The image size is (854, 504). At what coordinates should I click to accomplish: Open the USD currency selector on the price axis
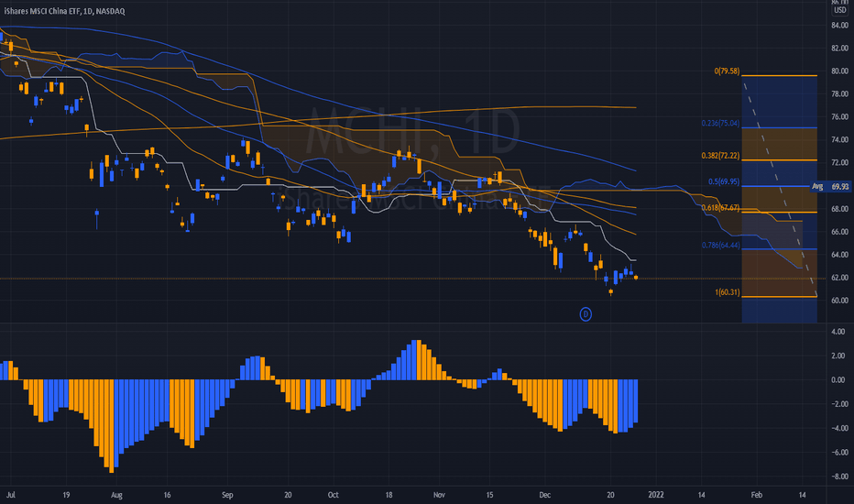coord(840,10)
